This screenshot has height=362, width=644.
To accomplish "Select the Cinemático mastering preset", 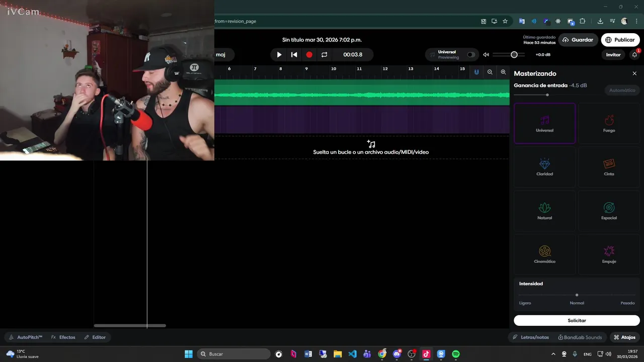I will pyautogui.click(x=544, y=254).
